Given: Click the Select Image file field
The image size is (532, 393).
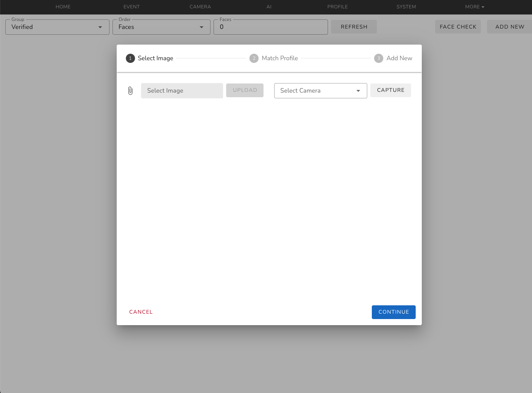Looking at the screenshot, I should [x=182, y=91].
